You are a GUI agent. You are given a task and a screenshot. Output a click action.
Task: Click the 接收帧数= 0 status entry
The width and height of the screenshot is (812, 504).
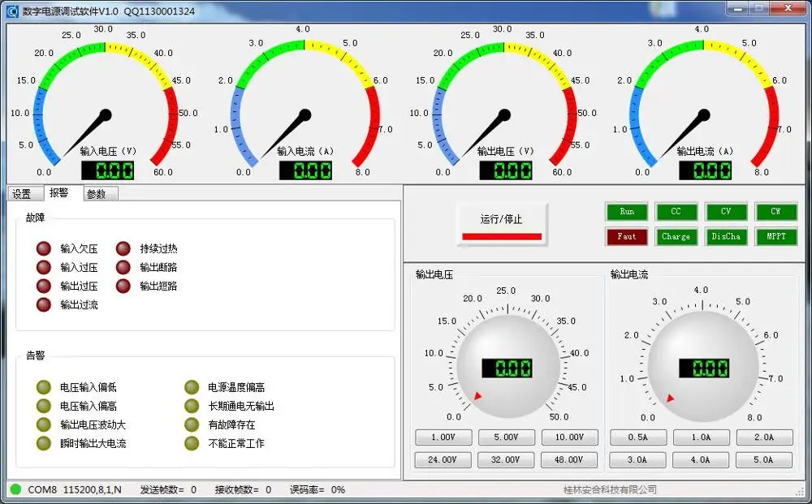(x=243, y=489)
